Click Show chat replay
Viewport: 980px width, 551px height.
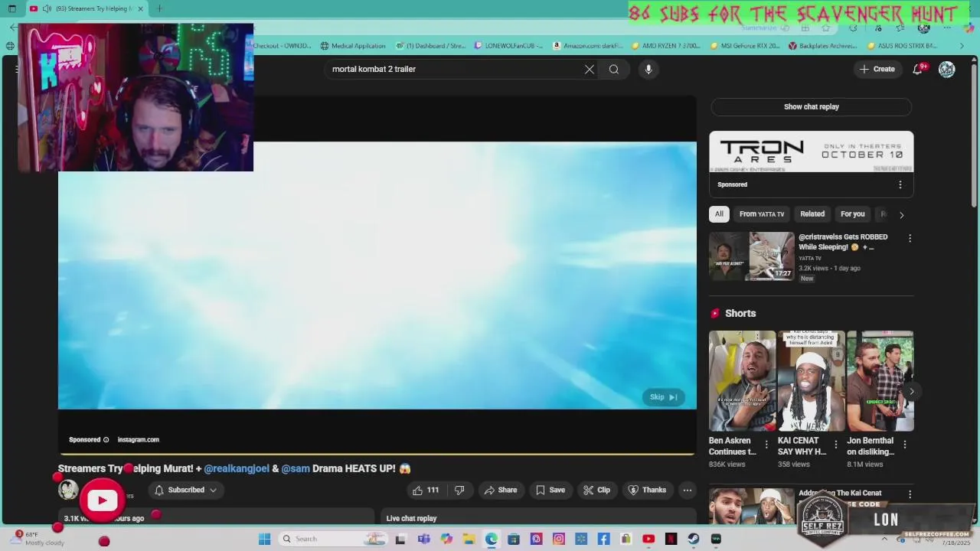[811, 107]
